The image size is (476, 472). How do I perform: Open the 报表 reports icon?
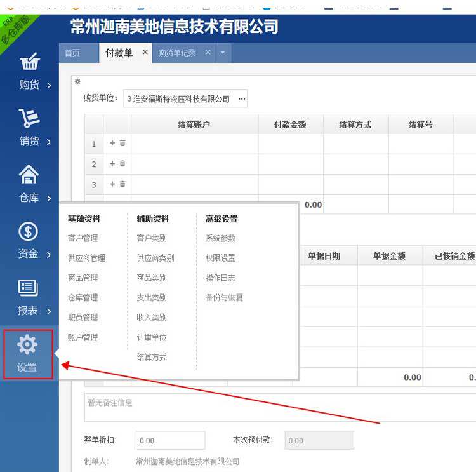click(28, 288)
